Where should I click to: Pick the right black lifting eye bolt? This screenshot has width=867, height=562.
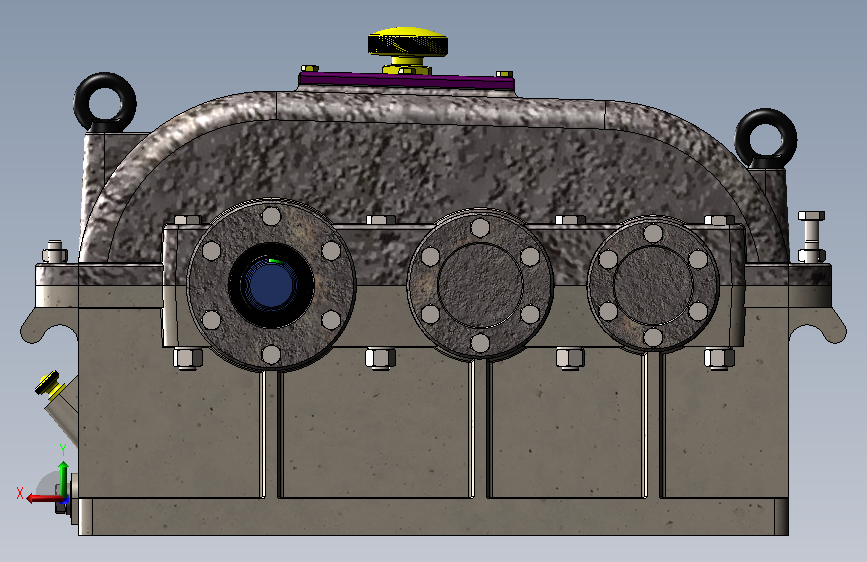click(x=766, y=138)
